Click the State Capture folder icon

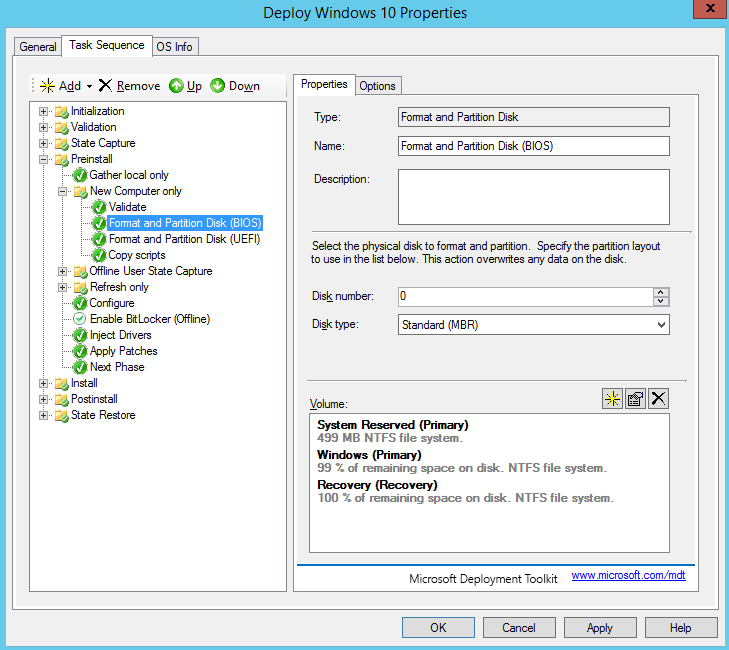point(62,143)
